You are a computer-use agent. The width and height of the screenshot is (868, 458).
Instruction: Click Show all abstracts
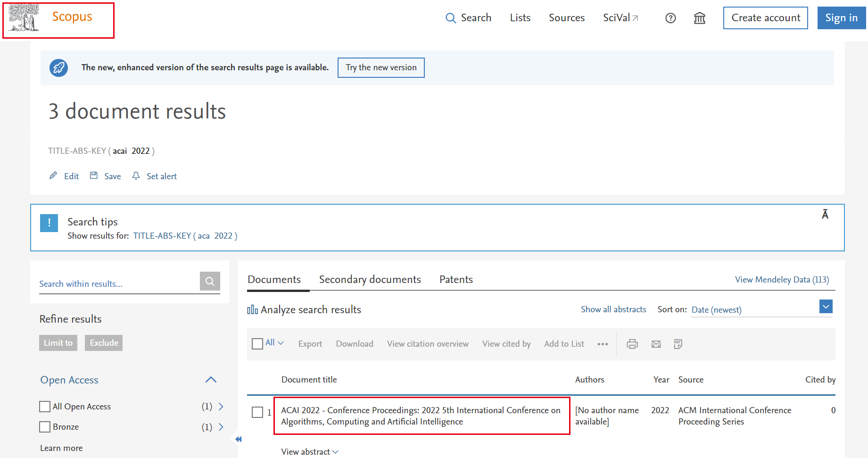click(x=613, y=309)
